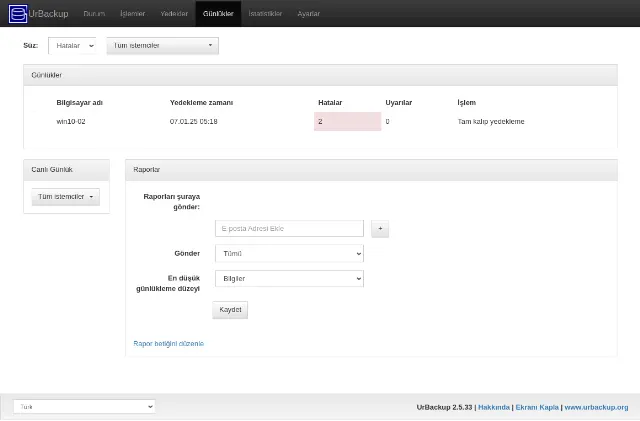Viewport: 640px width, 421px height.
Task: Click the Hatalar column header
Action: coord(330,102)
